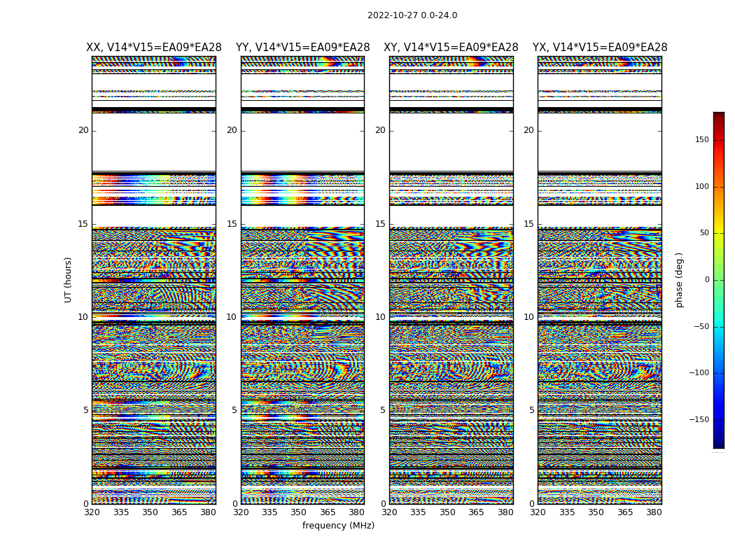
Task: Click the '10' UT hour tick of YY panel
Action: (x=232, y=317)
